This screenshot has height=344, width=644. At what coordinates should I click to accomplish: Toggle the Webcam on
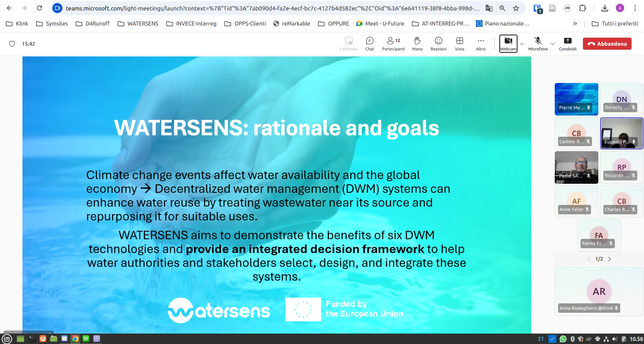[x=508, y=43]
